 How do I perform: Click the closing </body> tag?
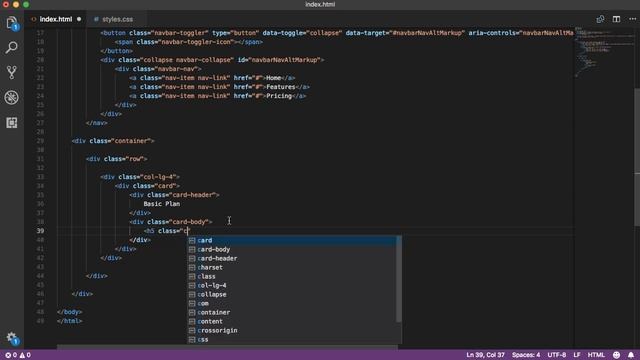coord(70,312)
